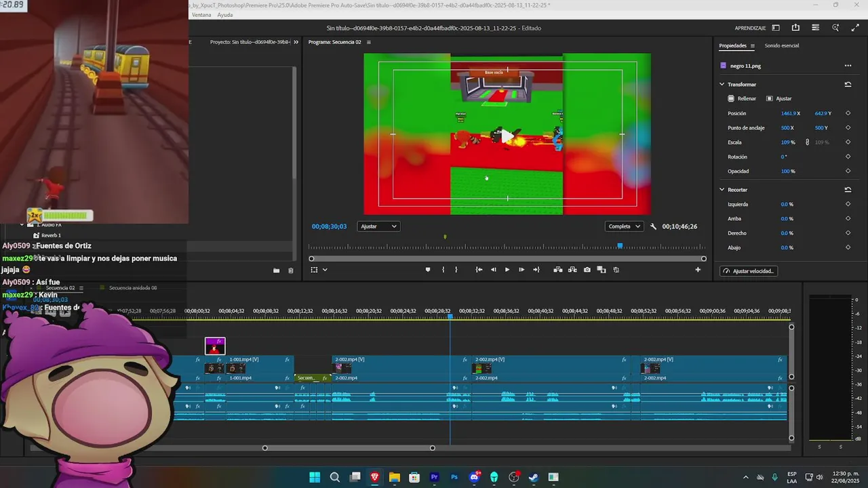
Task: Select the Secuencia anidada 08 timeline tab
Action: tap(133, 288)
